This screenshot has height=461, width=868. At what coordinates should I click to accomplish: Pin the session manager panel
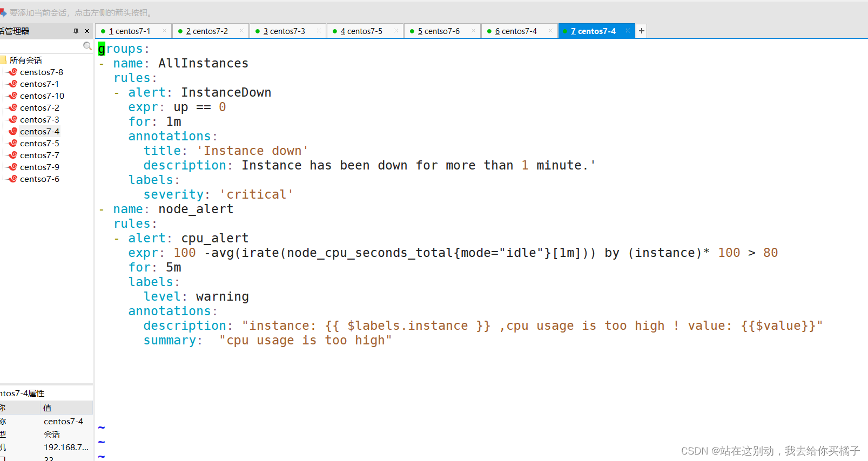[x=76, y=31]
